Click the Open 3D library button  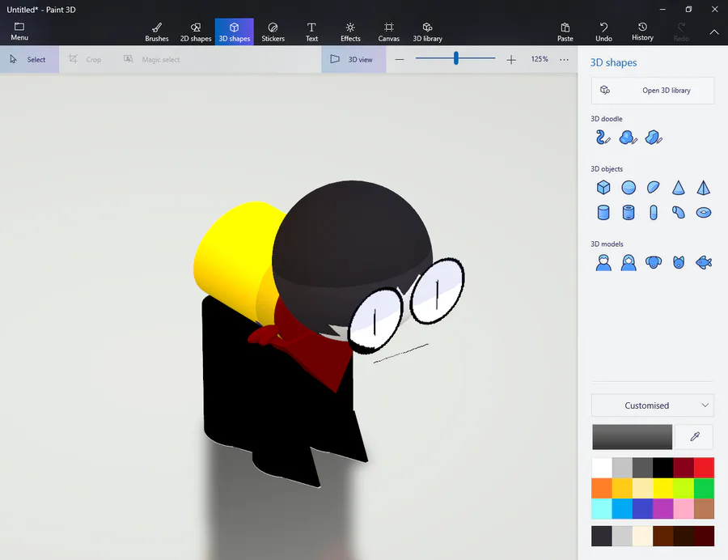[652, 90]
